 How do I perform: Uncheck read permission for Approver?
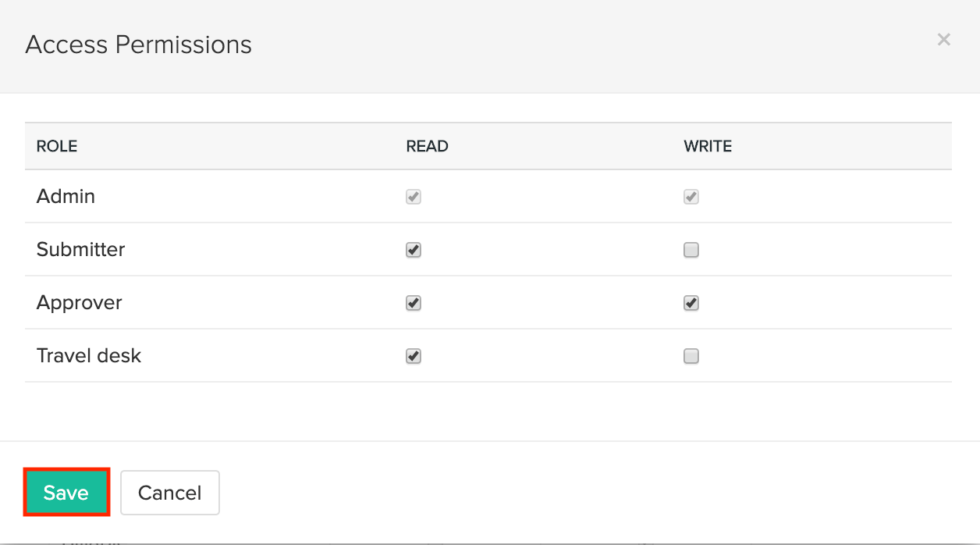point(414,303)
